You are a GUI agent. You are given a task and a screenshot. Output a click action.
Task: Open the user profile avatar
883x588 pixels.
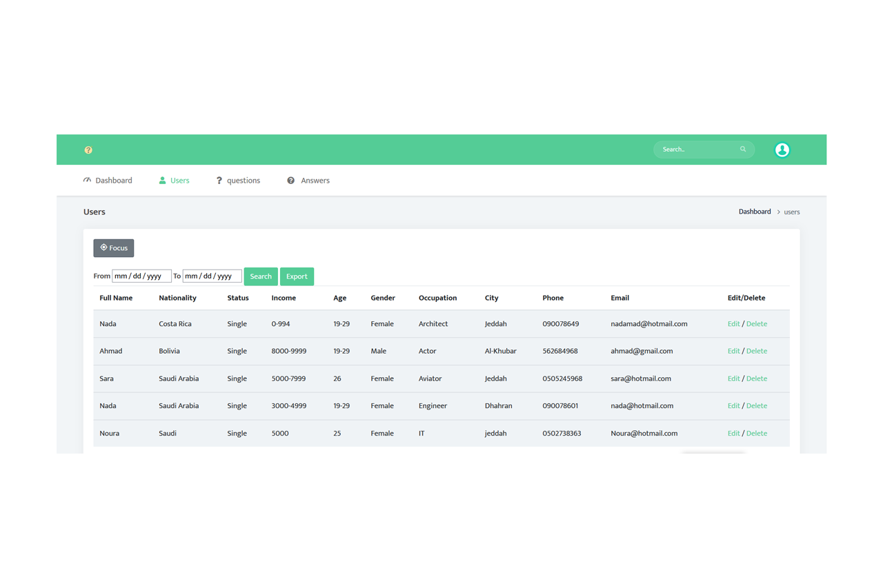(x=782, y=150)
